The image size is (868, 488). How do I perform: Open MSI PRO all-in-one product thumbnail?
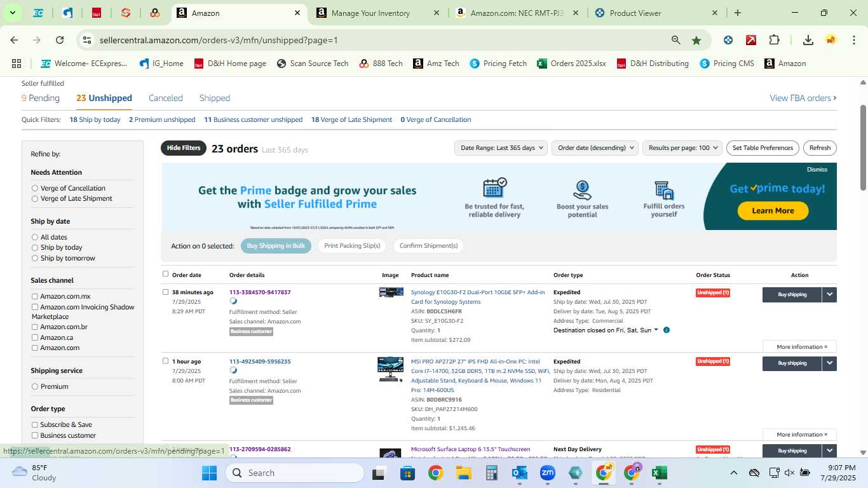point(390,369)
